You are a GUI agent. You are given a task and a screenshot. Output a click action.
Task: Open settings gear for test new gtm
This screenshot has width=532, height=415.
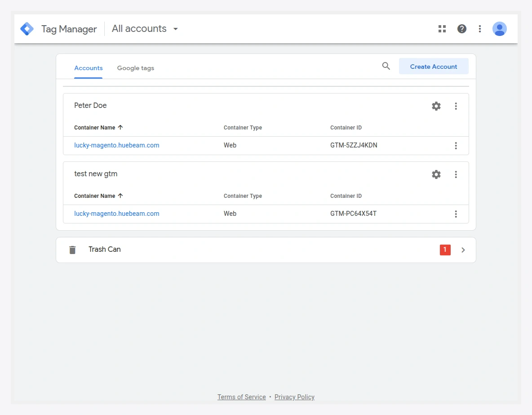436,174
